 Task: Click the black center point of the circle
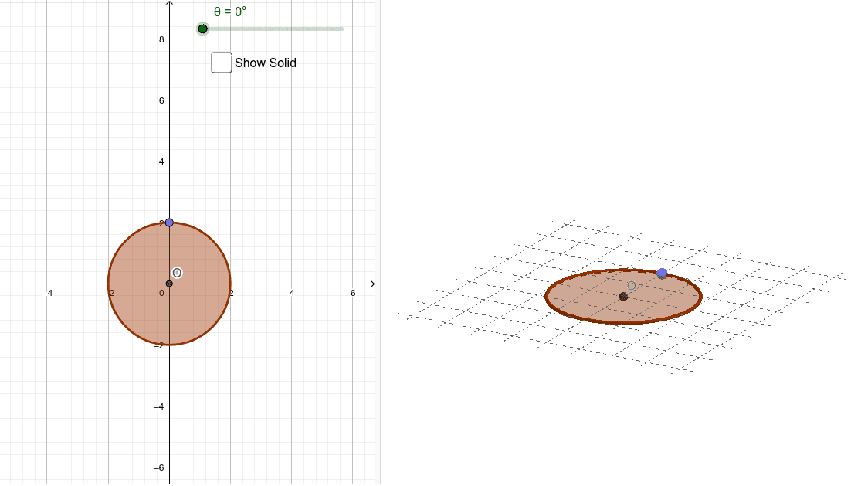[x=168, y=284]
